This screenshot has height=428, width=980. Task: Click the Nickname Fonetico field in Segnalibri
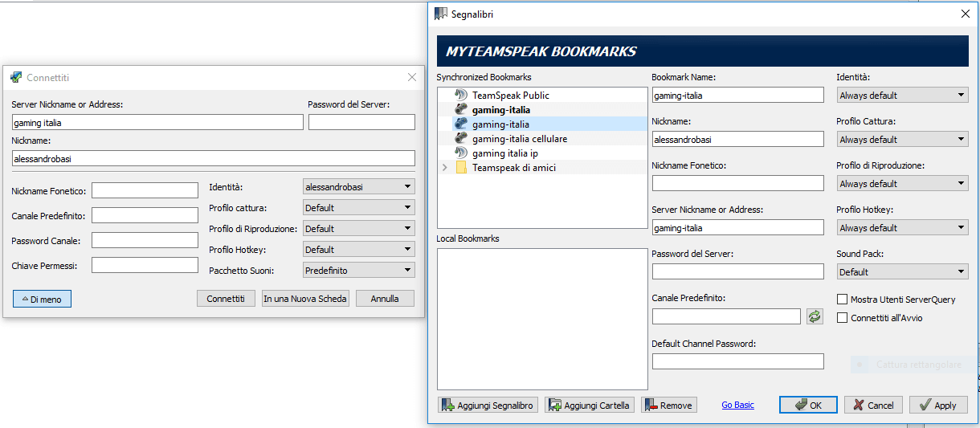point(738,183)
